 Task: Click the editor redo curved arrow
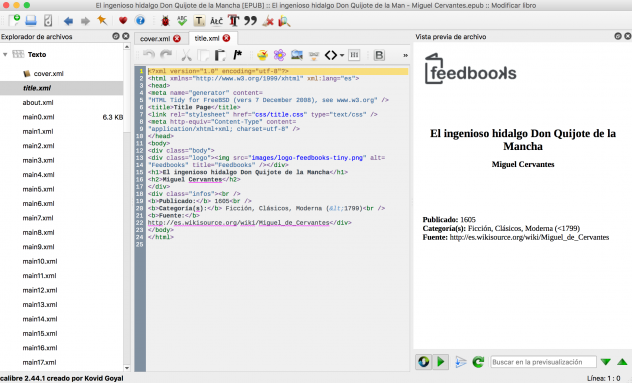coord(166,55)
